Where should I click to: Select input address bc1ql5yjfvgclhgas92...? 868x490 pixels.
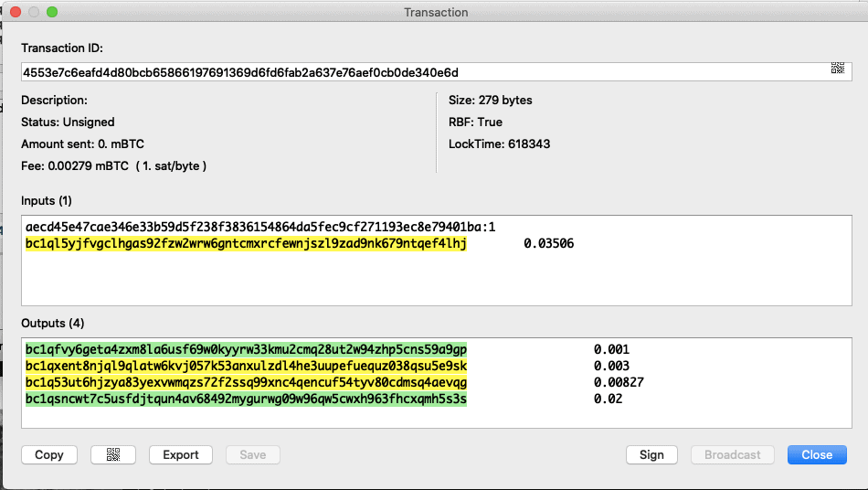tap(246, 243)
